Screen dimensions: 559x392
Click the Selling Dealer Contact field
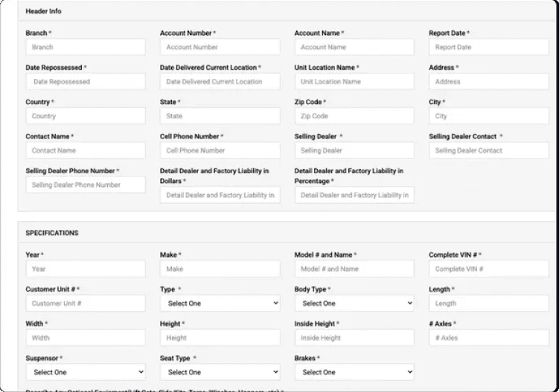pos(488,150)
